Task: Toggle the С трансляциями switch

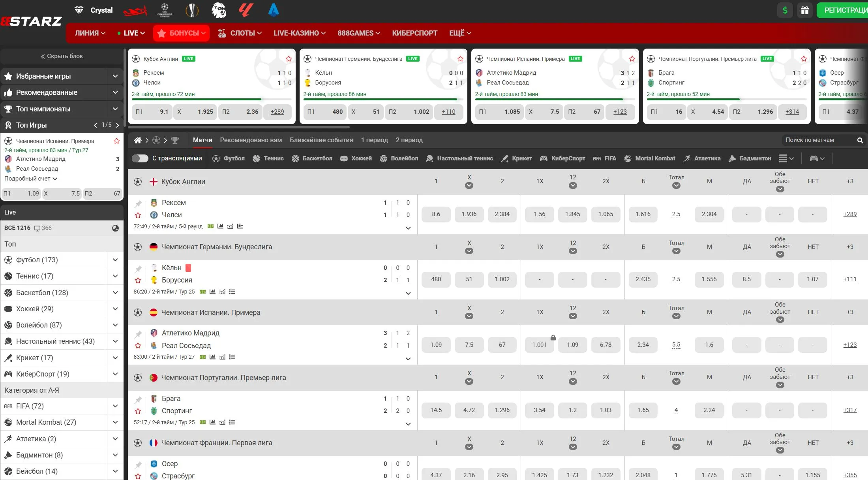Action: (140, 158)
